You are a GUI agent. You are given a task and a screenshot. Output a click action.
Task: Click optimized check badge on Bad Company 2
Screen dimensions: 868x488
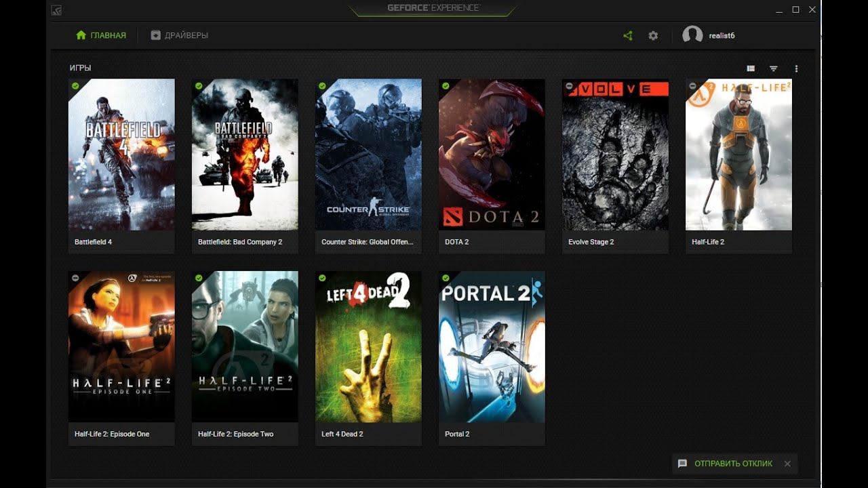coord(199,86)
